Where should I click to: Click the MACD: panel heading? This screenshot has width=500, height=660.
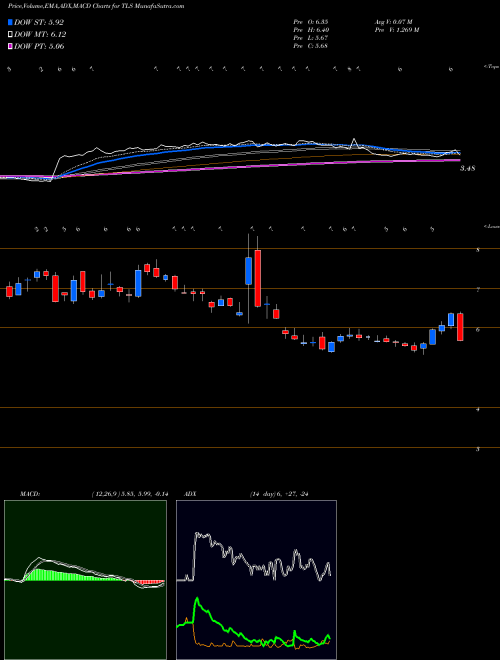click(30, 494)
